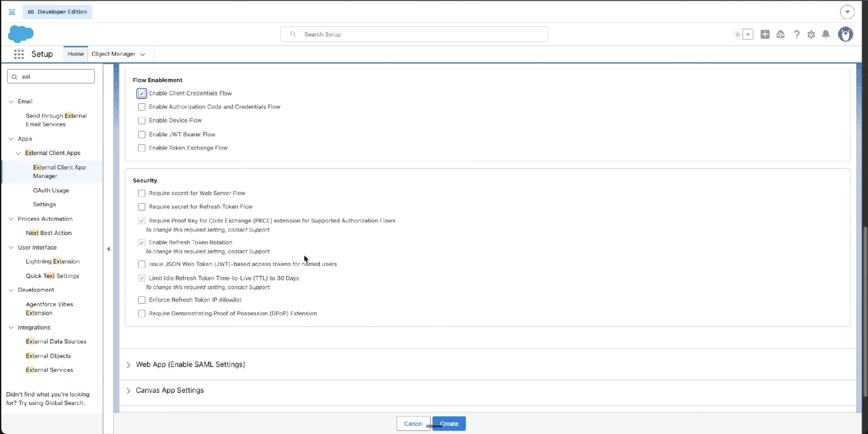
Task: Collapse the Integrations tree node
Action: pyautogui.click(x=11, y=328)
